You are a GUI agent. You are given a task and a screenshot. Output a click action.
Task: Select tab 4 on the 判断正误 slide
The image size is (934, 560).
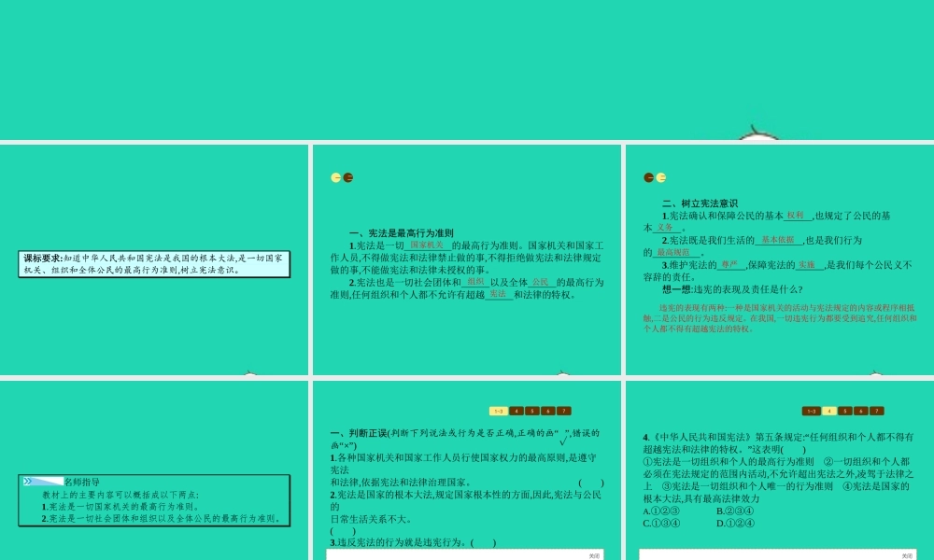point(517,411)
